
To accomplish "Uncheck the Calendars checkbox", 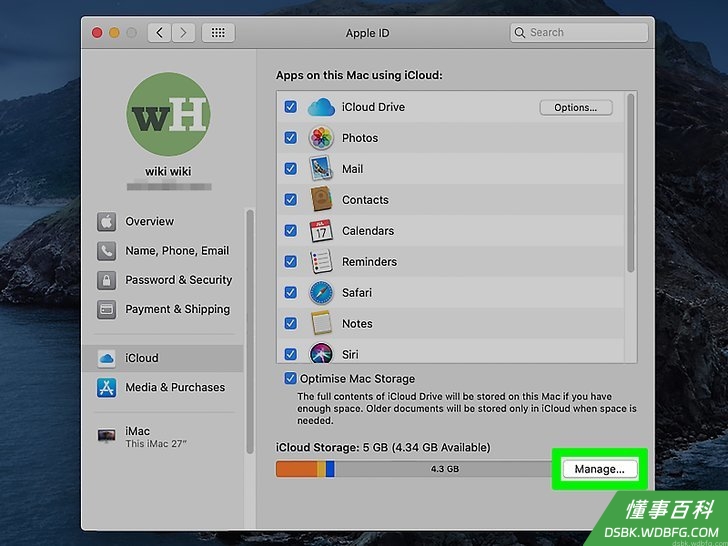I will tap(291, 231).
